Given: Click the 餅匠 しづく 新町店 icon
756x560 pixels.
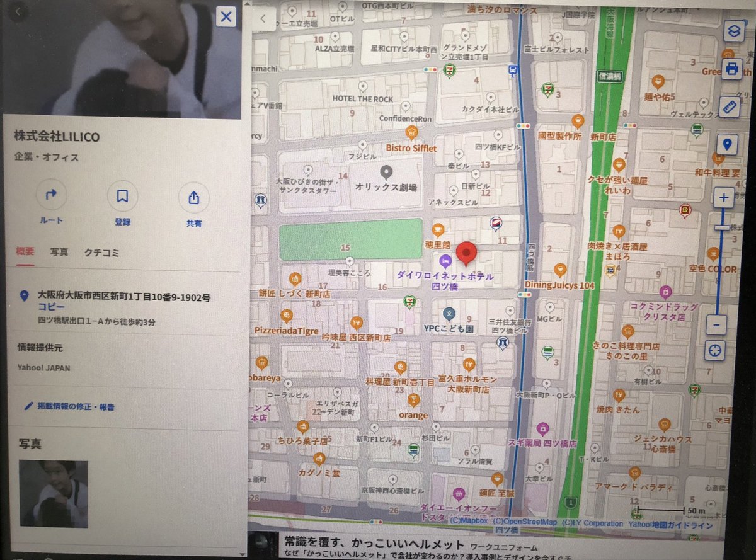Looking at the screenshot, I should (x=294, y=279).
